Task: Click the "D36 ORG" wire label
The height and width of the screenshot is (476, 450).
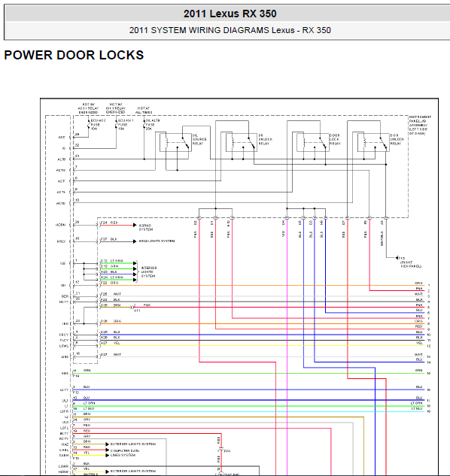Action: tap(111, 321)
